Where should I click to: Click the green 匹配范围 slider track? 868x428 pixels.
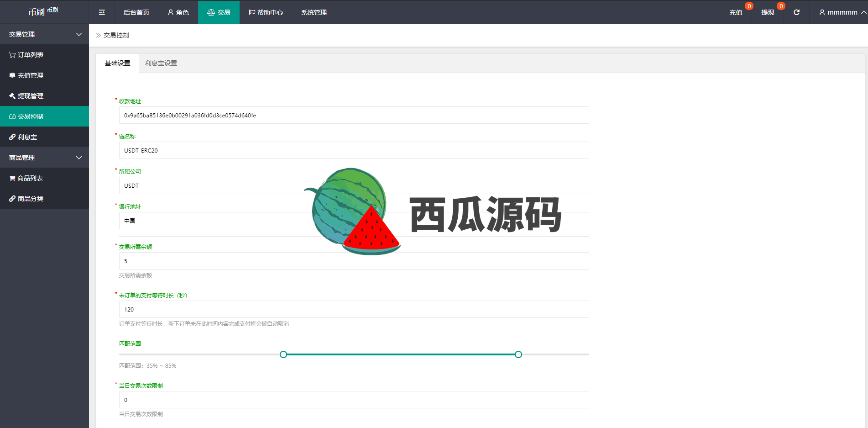(401, 354)
